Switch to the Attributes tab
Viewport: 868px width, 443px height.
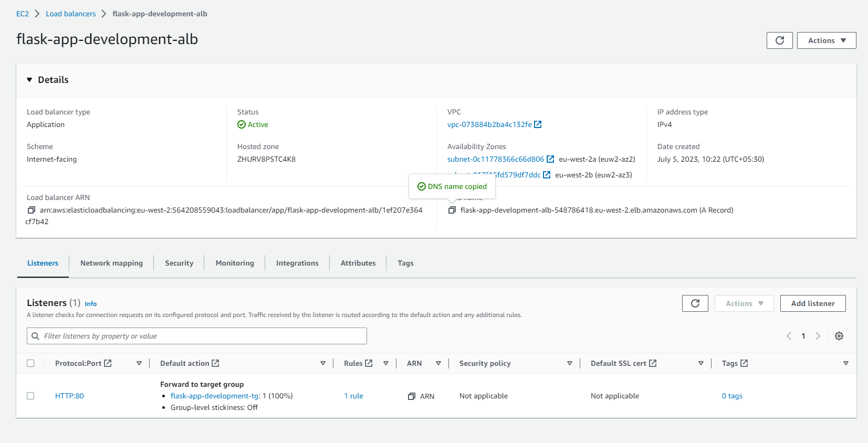point(358,263)
